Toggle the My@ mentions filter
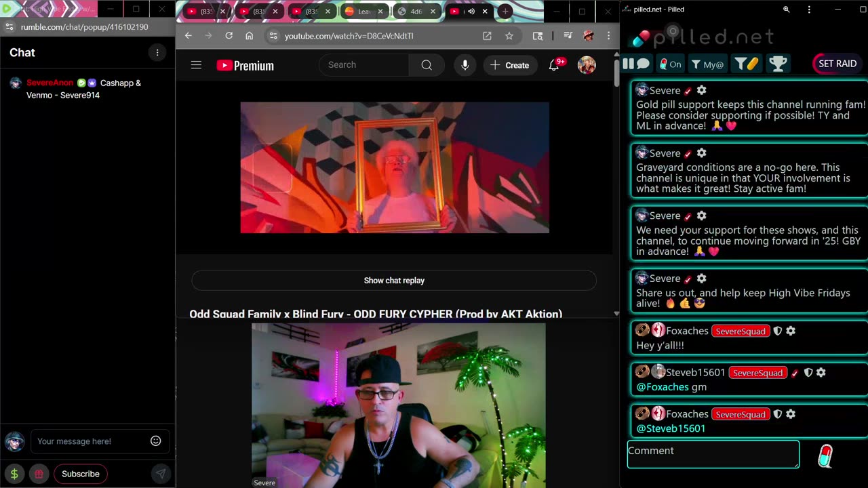This screenshot has height=488, width=868. (707, 64)
